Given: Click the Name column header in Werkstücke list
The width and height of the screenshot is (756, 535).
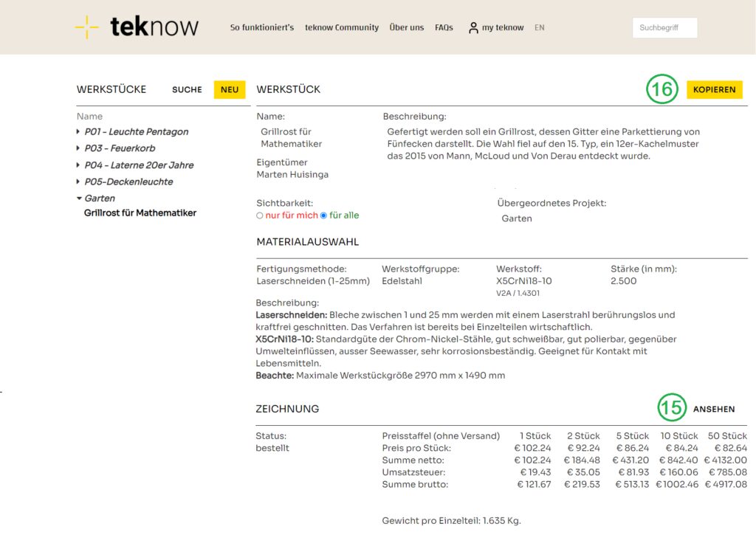Looking at the screenshot, I should (x=89, y=116).
